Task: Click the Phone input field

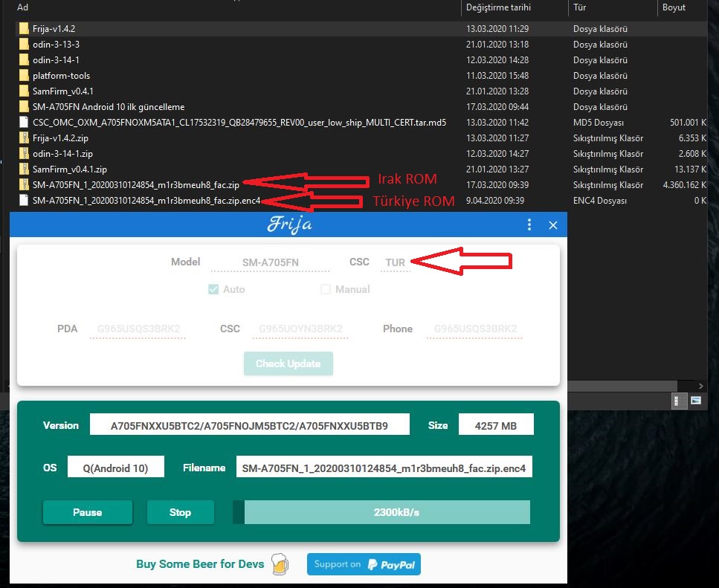Action: click(474, 329)
